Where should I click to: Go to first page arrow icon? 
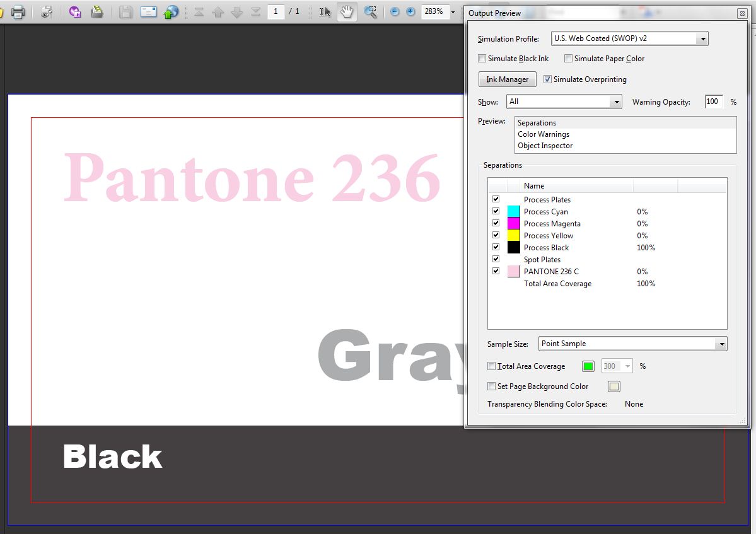(199, 11)
